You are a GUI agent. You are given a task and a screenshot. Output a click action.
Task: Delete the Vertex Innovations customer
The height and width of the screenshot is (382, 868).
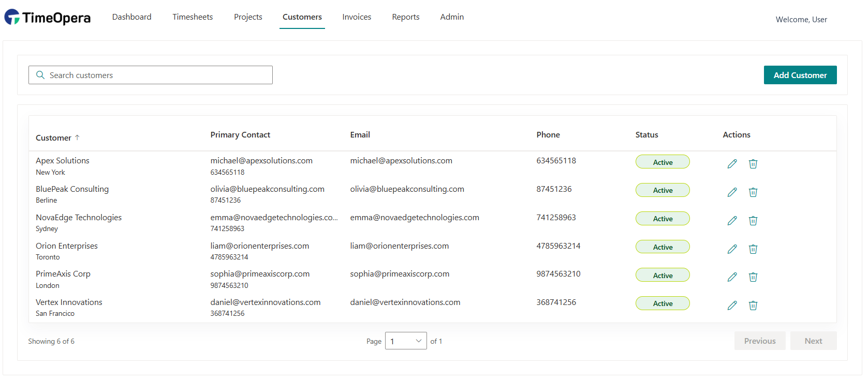[753, 305]
